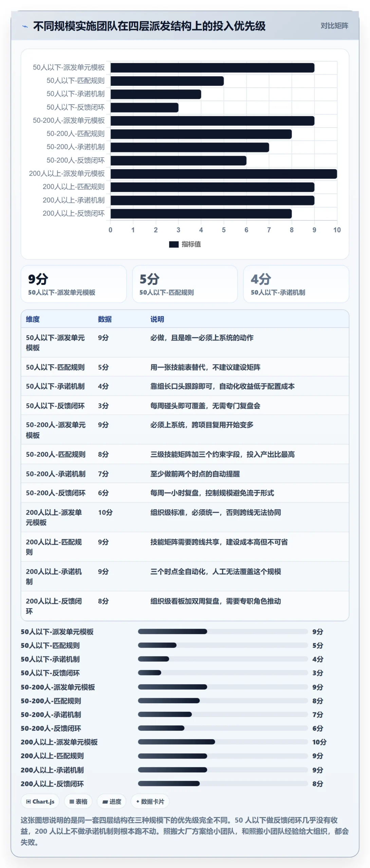Click the 数据卡片 tag chip
Viewport: 370px width, 868px height.
click(x=150, y=802)
